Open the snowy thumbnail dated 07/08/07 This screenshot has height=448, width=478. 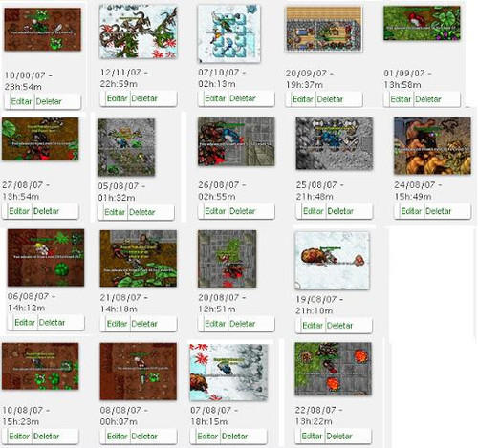(228, 372)
